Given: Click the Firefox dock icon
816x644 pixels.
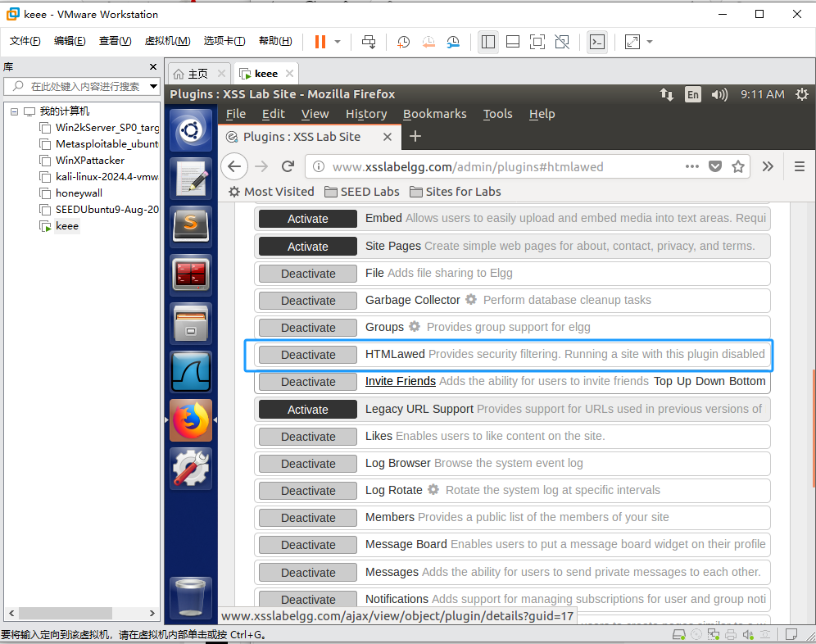Looking at the screenshot, I should [x=191, y=420].
